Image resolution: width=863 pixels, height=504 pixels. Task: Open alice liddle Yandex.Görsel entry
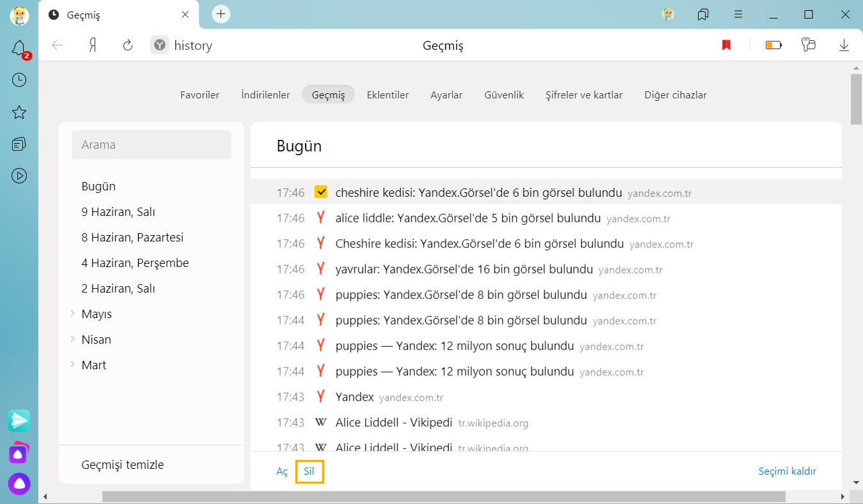pyautogui.click(x=468, y=218)
